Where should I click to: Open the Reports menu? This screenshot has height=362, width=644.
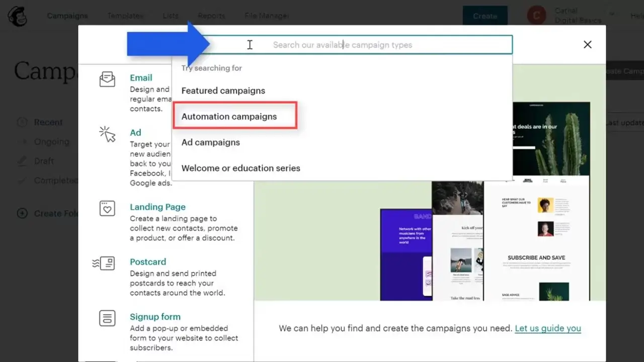tap(211, 16)
